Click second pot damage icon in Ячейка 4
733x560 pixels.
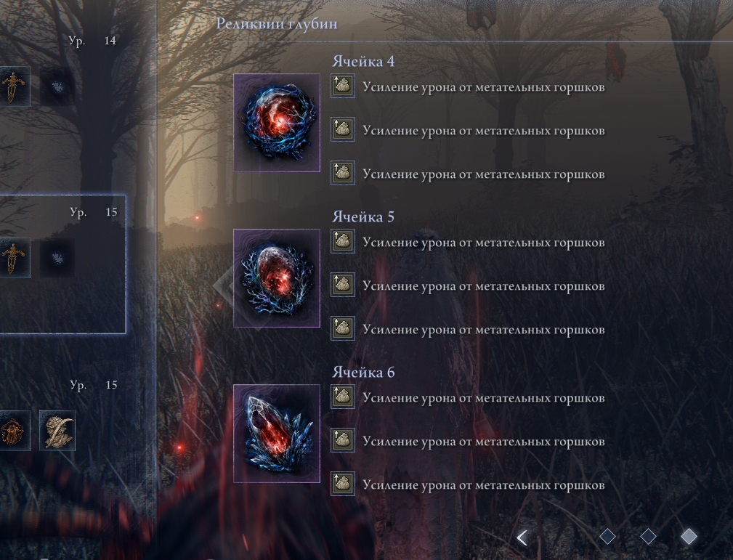tap(343, 129)
